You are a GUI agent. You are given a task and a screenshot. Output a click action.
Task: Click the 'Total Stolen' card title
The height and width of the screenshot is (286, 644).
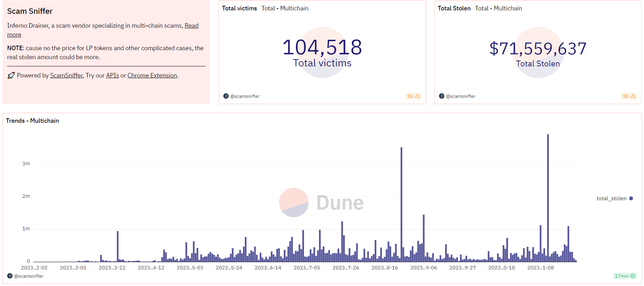point(454,8)
